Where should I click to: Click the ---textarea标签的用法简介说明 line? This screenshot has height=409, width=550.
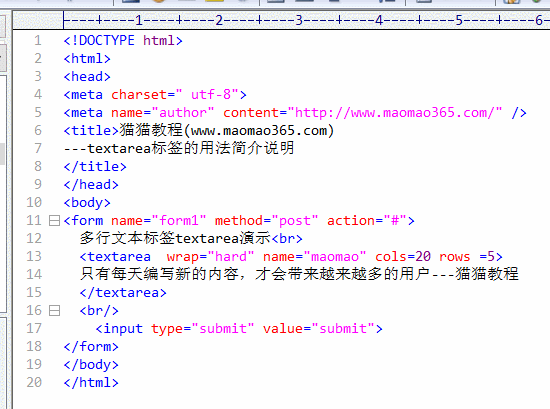(179, 148)
